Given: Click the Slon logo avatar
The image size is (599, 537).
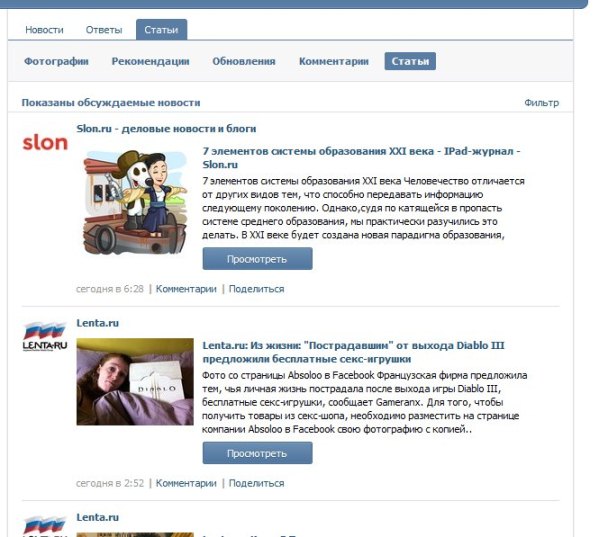Looking at the screenshot, I should 45,142.
